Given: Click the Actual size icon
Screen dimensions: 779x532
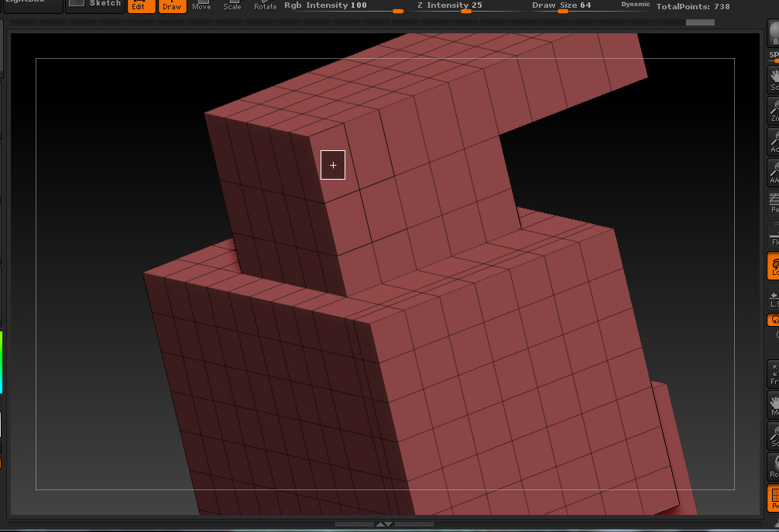Looking at the screenshot, I should point(773,142).
